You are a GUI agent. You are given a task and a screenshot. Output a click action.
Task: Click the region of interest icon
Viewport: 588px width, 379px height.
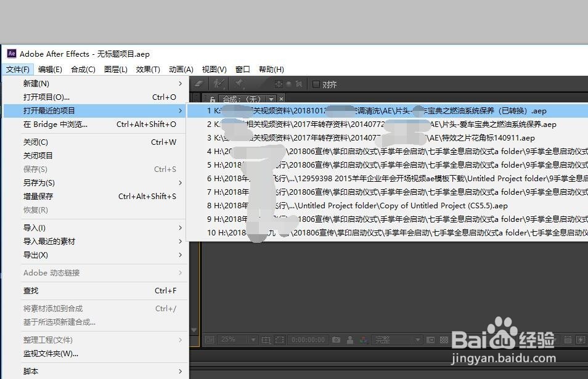pyautogui.click(x=431, y=340)
